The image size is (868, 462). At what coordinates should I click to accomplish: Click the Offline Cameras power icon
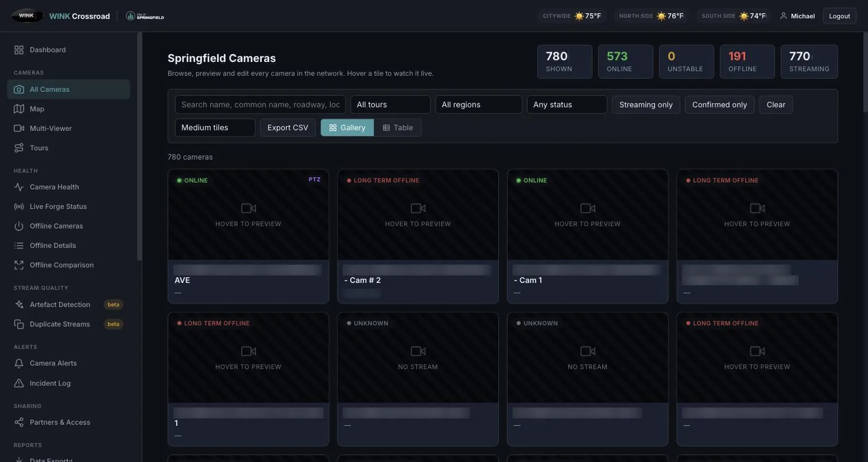point(19,226)
